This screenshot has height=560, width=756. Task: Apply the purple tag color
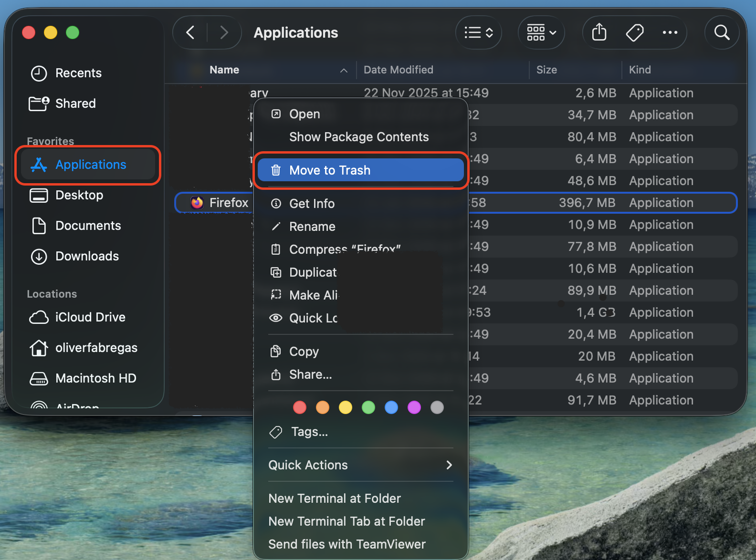tap(414, 407)
